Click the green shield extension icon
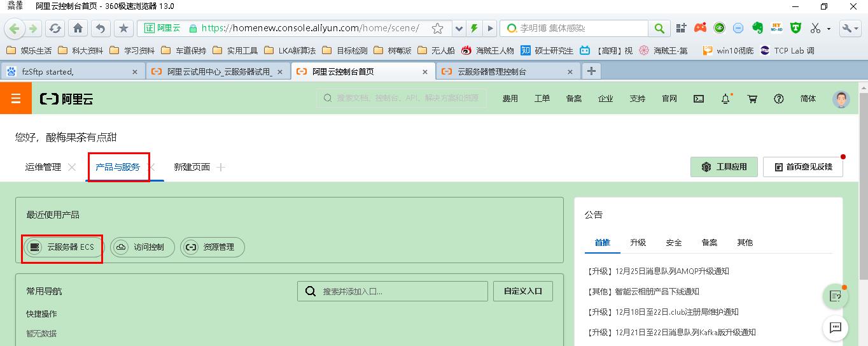Image resolution: width=868 pixels, height=346 pixels. (x=795, y=28)
